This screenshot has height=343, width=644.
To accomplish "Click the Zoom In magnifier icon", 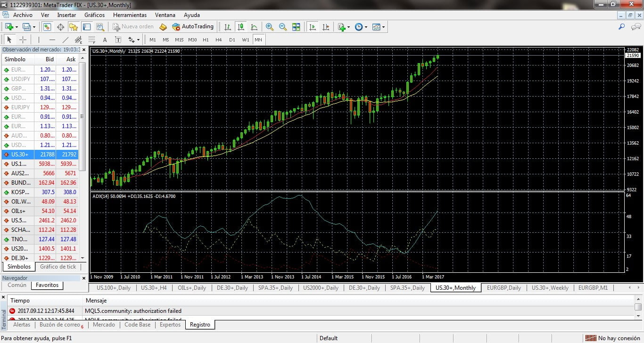I will click(x=270, y=27).
